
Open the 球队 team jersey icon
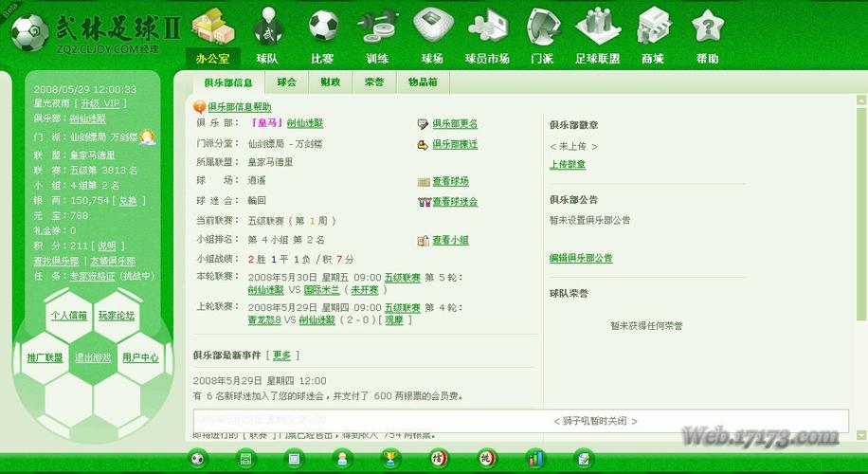coord(268,26)
